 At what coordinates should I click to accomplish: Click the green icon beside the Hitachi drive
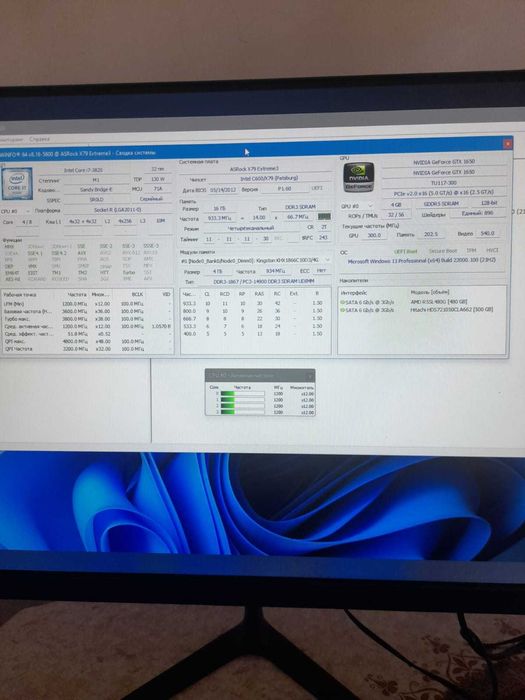pos(343,309)
